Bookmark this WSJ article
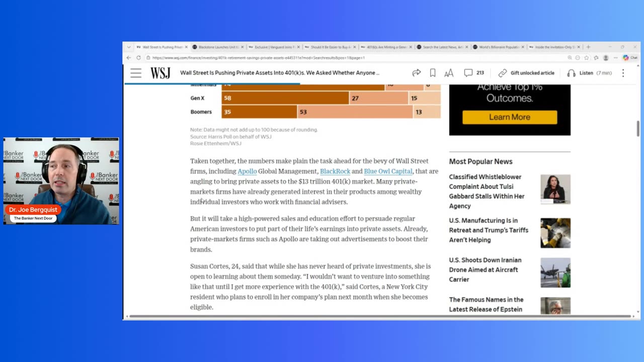Image resolution: width=644 pixels, height=362 pixels. (x=433, y=73)
